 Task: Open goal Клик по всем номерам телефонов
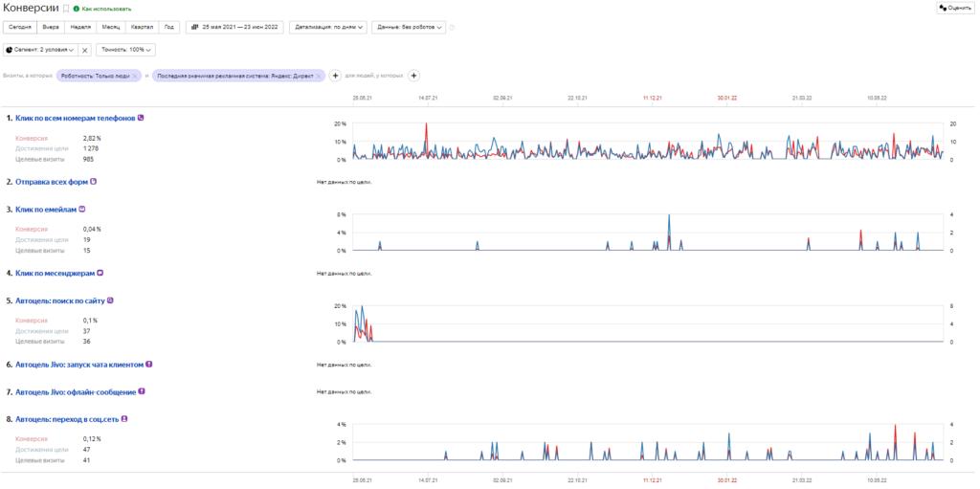pos(75,118)
